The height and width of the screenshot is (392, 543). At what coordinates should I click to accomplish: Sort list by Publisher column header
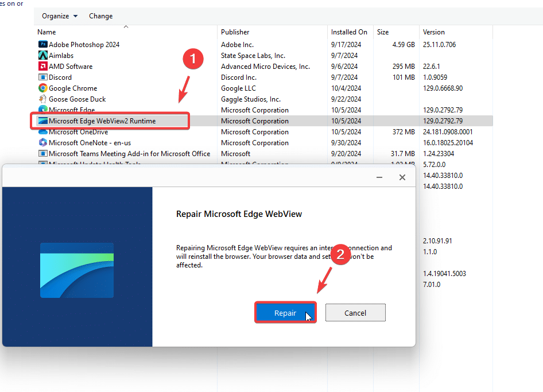[x=235, y=32]
